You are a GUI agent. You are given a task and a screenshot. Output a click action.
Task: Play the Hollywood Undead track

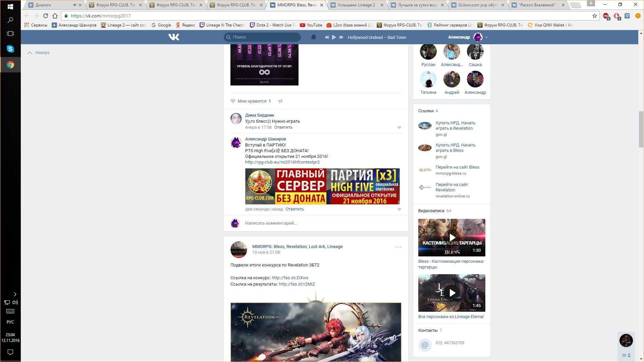(x=334, y=37)
